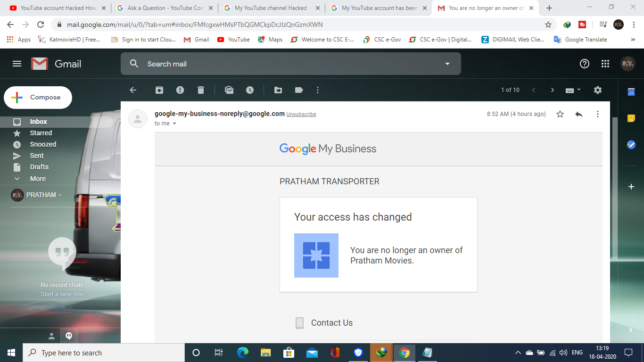
Task: Reply to the email arrow
Action: point(579,114)
